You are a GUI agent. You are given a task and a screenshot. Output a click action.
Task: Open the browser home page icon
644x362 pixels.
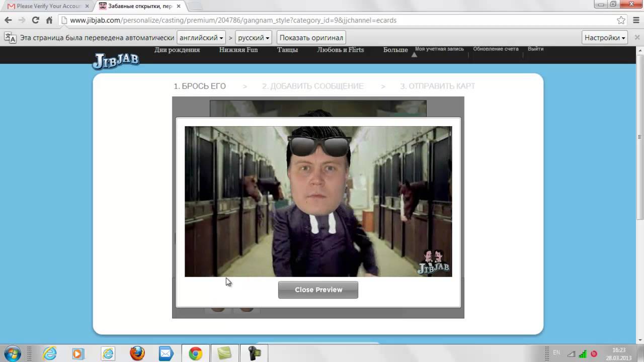49,20
